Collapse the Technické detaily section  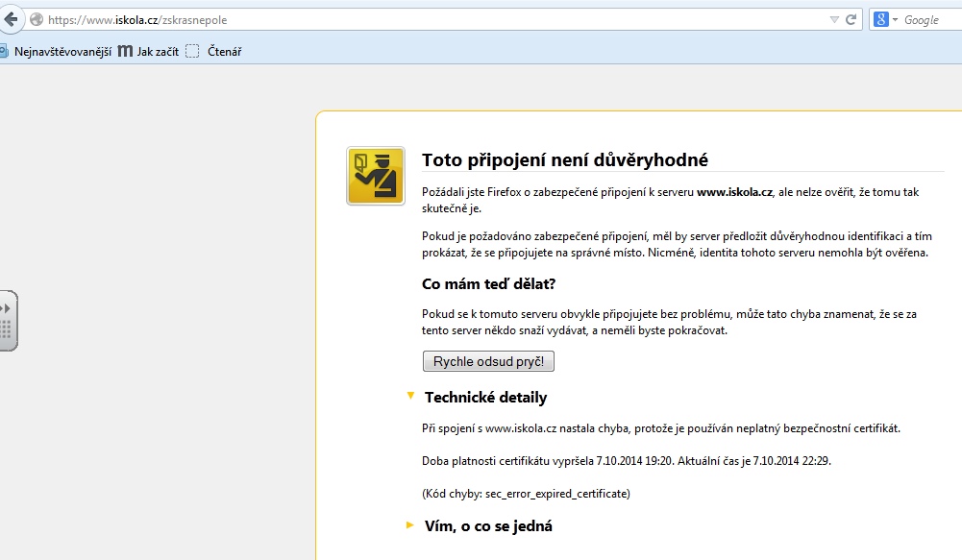coord(410,395)
